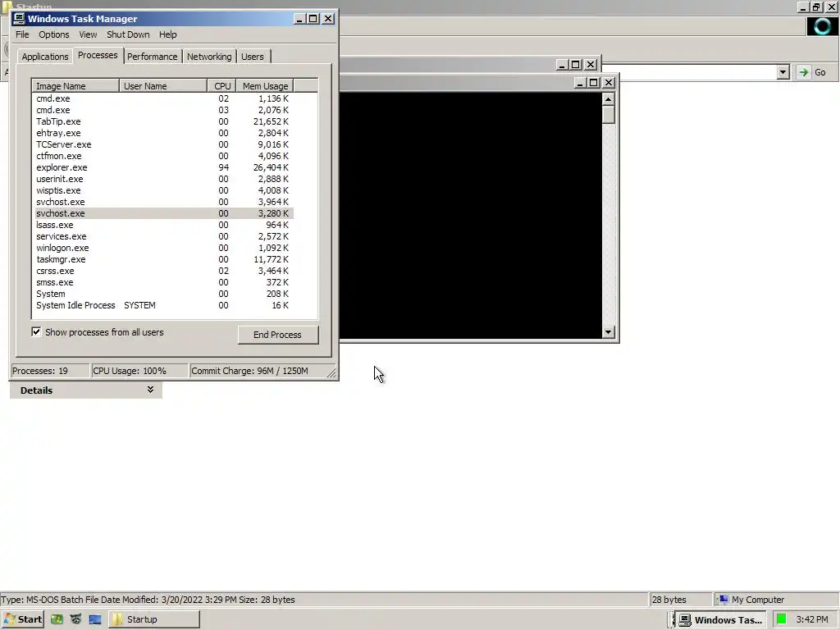Toggle Show processes from all users checkbox
Screen dimensions: 840x630
tap(36, 332)
